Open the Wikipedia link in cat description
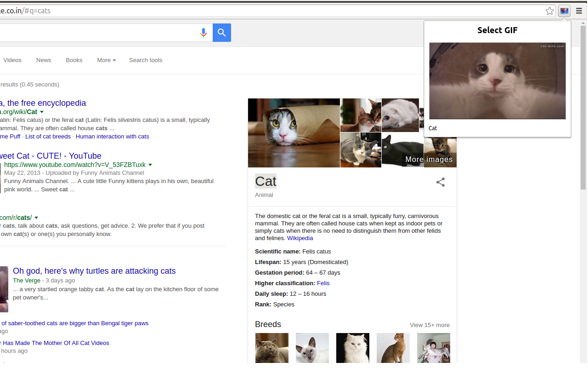The image size is (588, 368). point(300,238)
